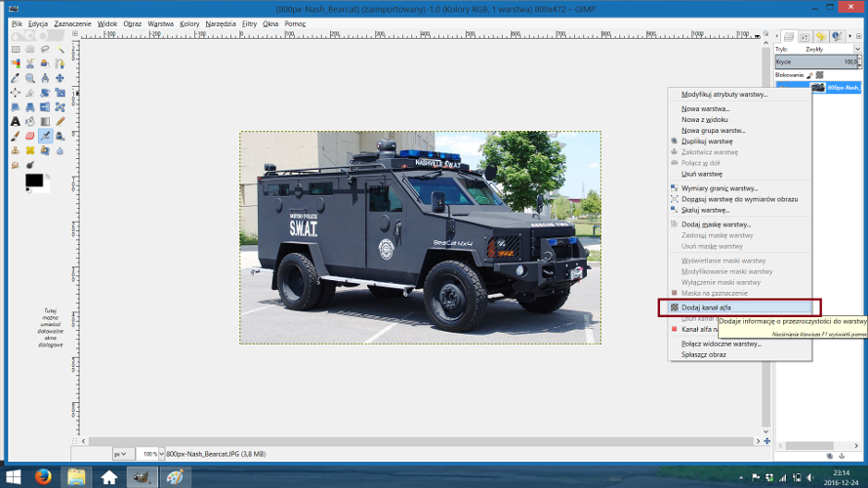Image resolution: width=868 pixels, height=488 pixels.
Task: Open the dock tab configuration menu button
Action: [858, 36]
